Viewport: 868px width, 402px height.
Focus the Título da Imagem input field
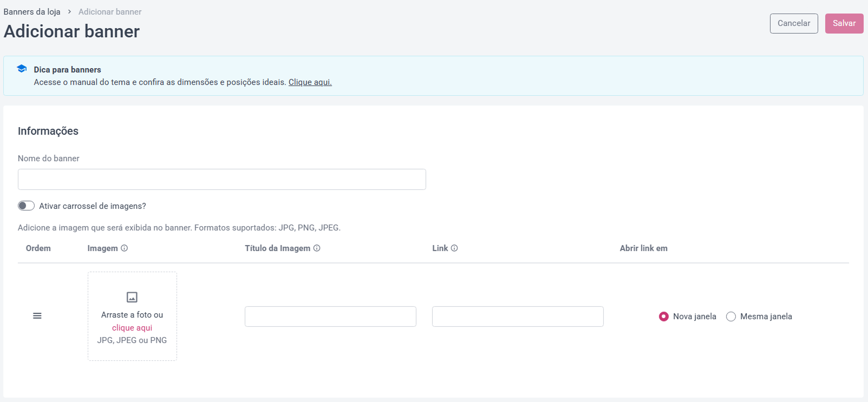[330, 317]
